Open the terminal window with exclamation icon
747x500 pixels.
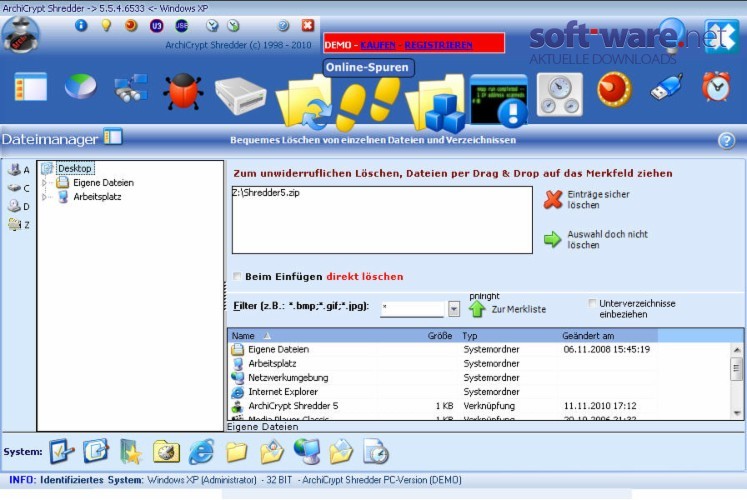click(x=498, y=101)
